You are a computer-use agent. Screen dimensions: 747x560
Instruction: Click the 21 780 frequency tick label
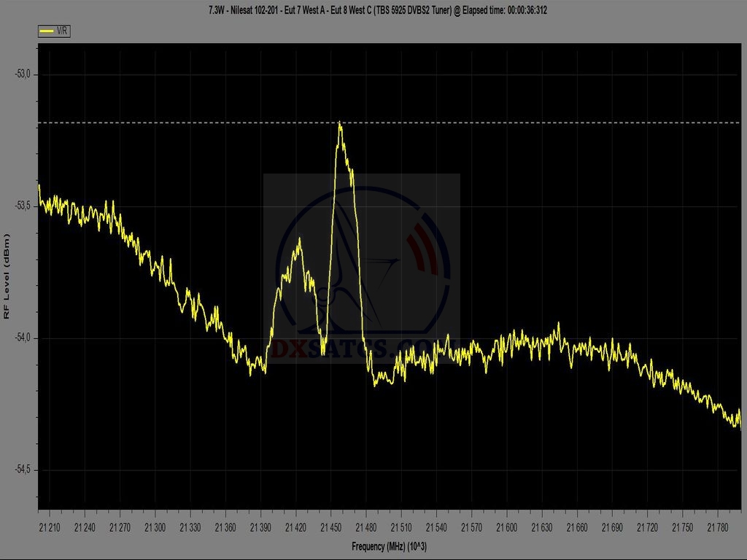pos(717,527)
